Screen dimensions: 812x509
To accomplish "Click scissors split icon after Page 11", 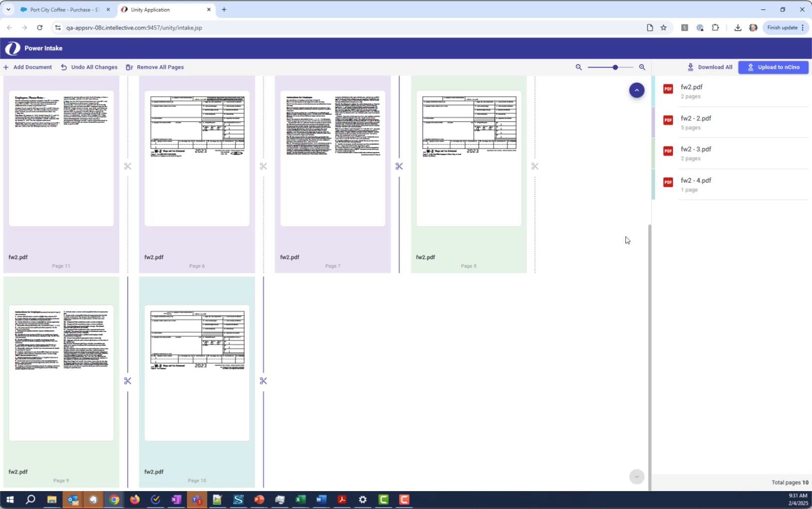I will point(128,167).
